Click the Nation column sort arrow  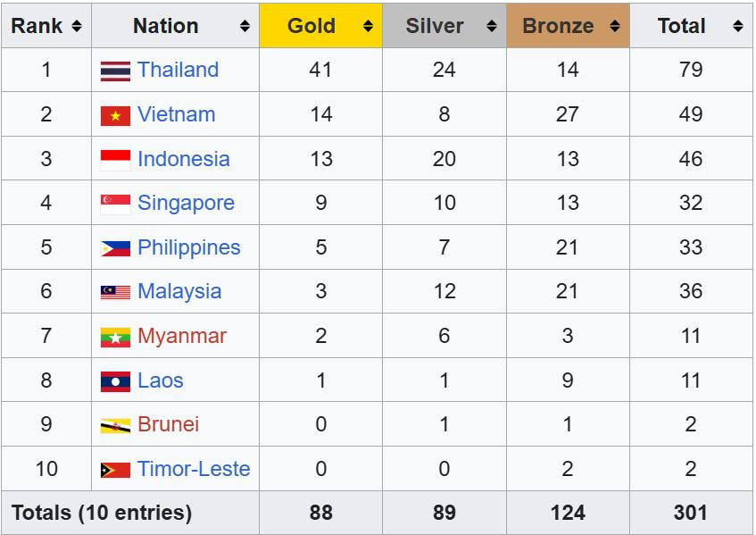(x=246, y=26)
